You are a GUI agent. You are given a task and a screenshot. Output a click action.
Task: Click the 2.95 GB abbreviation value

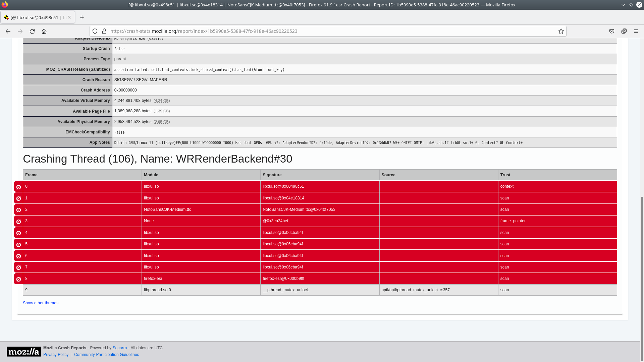tap(162, 122)
